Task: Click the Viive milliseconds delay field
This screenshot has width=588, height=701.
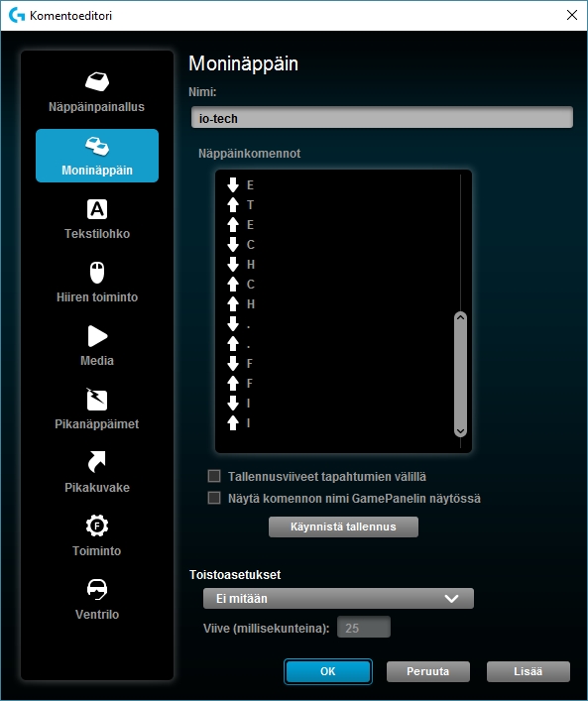Action: click(x=364, y=628)
